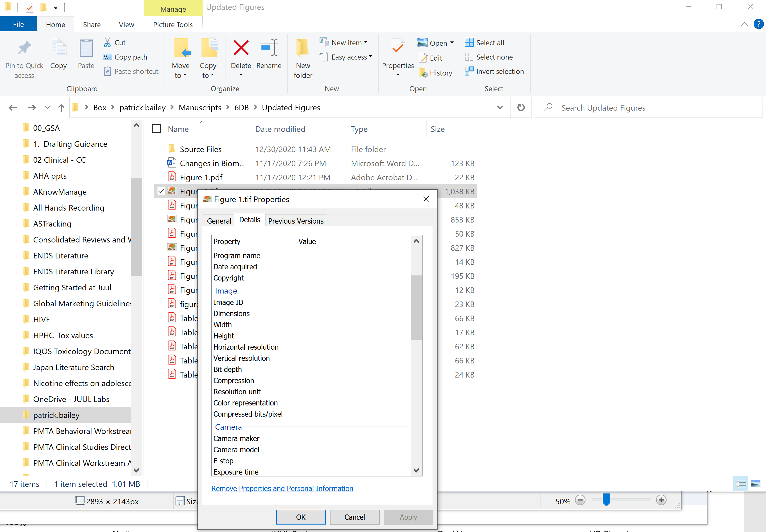Click the red Delete X icon
Screen dimensions: 766x532
241,48
